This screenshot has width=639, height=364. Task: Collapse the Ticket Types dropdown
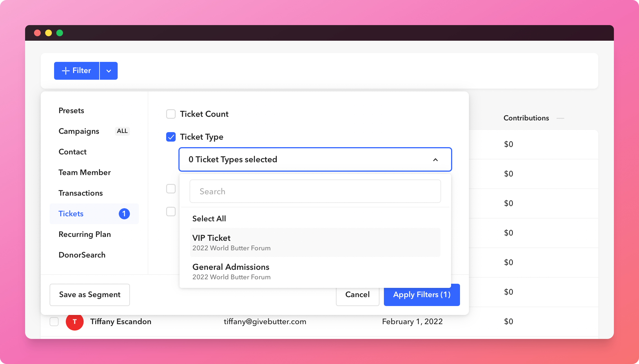(436, 160)
